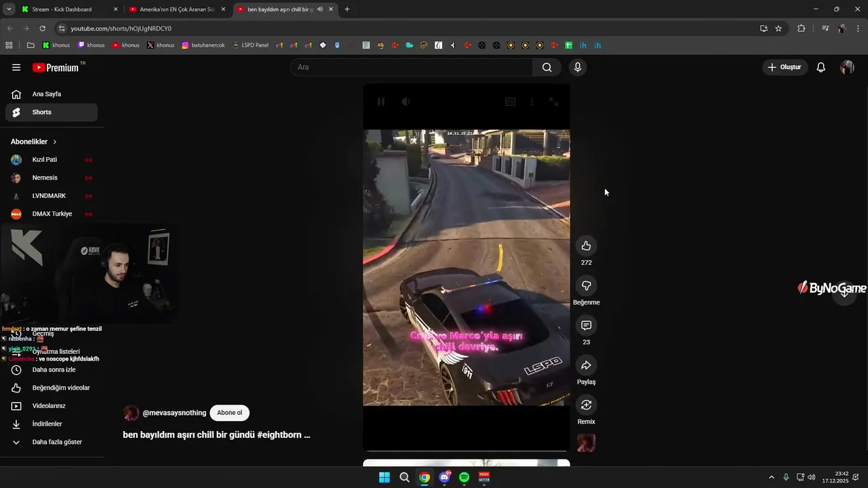Open Chrome extensions puzzle menu

coord(802,28)
